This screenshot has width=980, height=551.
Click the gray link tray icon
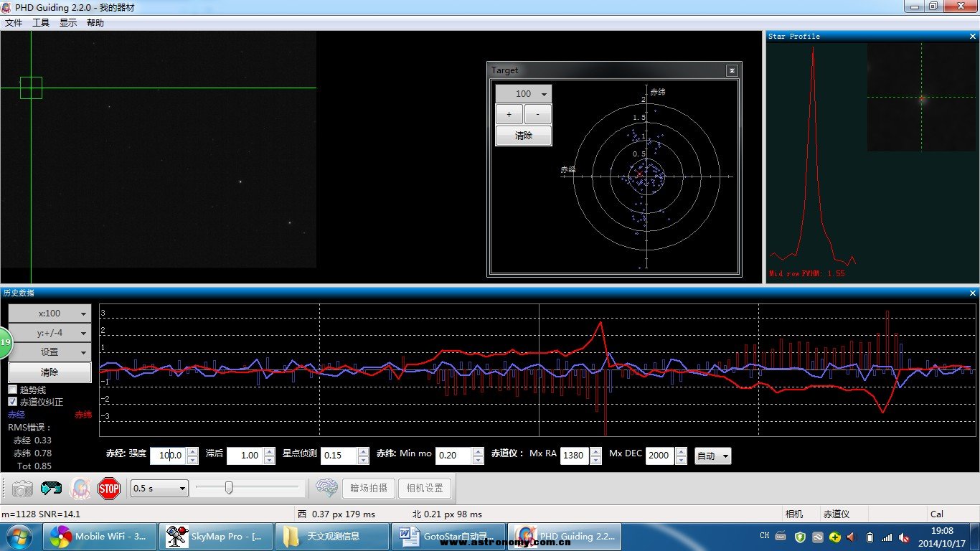click(817, 537)
